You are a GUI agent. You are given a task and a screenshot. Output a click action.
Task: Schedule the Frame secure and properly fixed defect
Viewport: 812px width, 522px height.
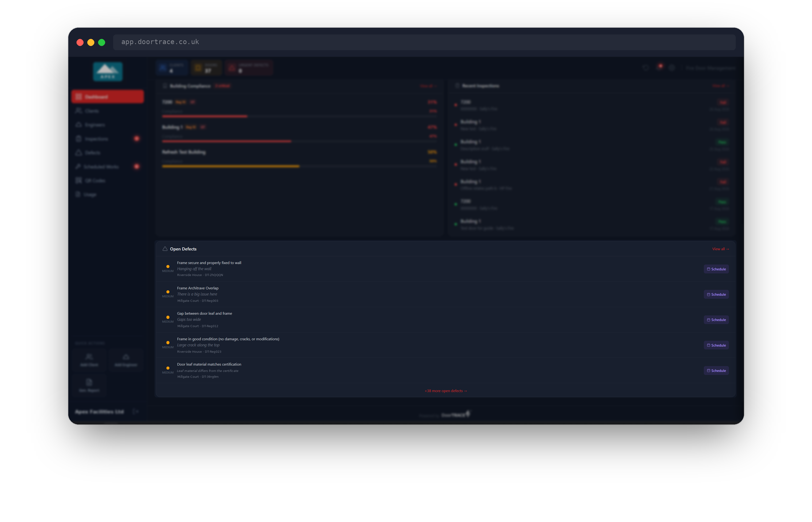(x=716, y=269)
